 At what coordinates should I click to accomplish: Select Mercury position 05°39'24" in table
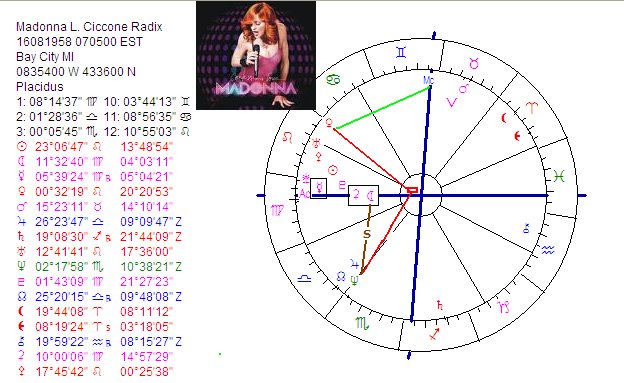pos(62,177)
